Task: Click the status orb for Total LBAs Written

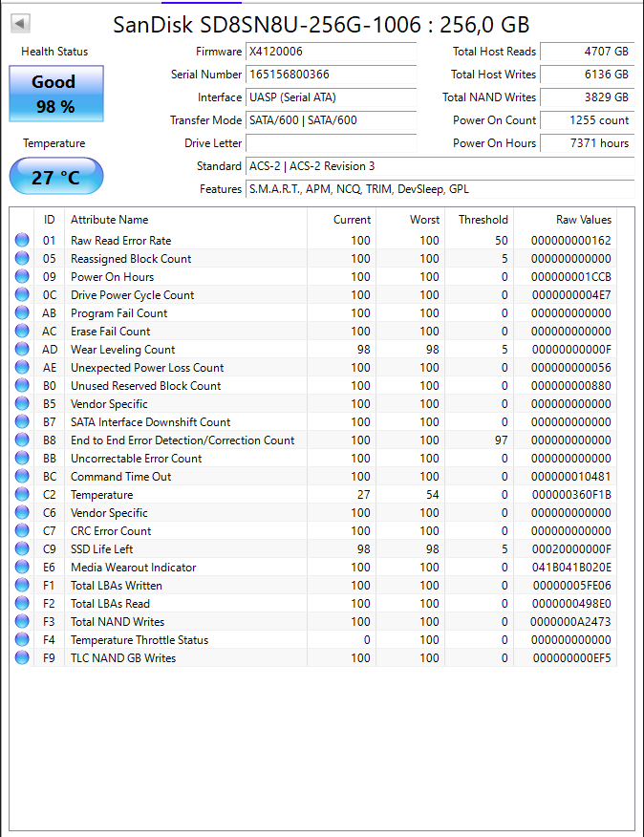Action: [x=22, y=585]
